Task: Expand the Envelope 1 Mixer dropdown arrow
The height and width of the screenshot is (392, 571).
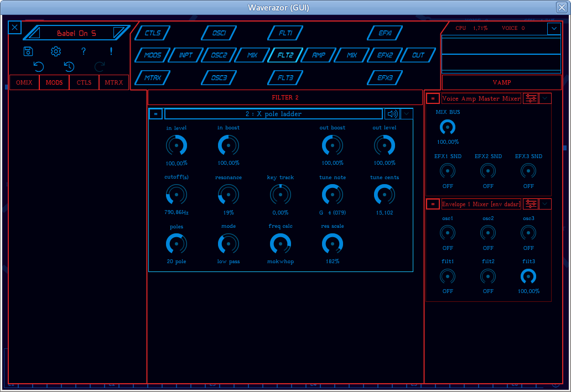Action: [545, 204]
